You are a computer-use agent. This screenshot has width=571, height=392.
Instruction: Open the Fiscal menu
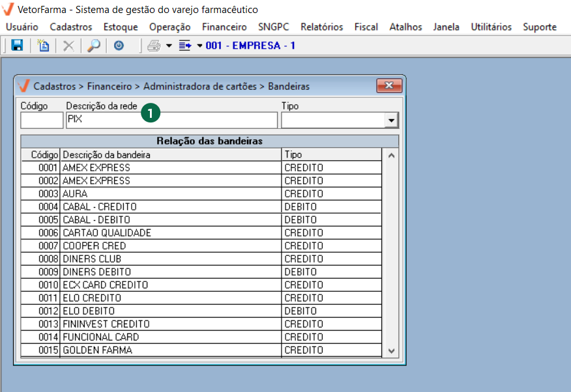pyautogui.click(x=366, y=27)
